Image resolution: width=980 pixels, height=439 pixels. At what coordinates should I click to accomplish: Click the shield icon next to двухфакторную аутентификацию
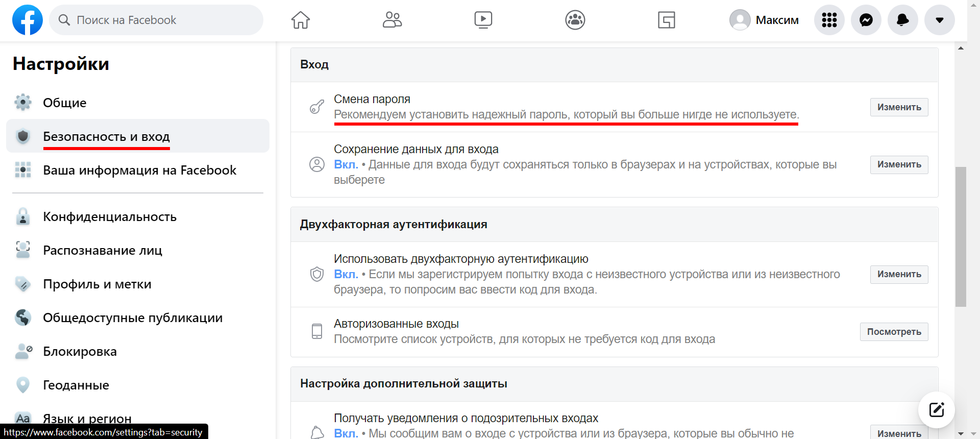(317, 274)
